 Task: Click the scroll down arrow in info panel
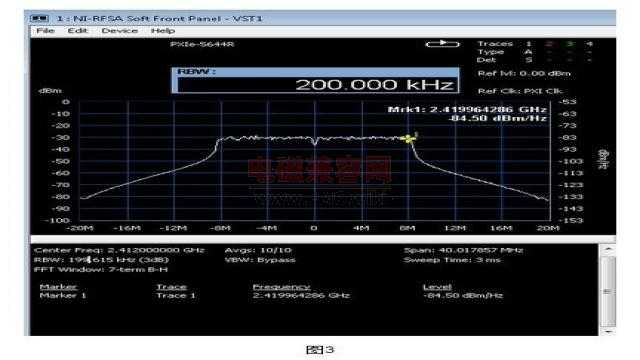click(x=609, y=331)
